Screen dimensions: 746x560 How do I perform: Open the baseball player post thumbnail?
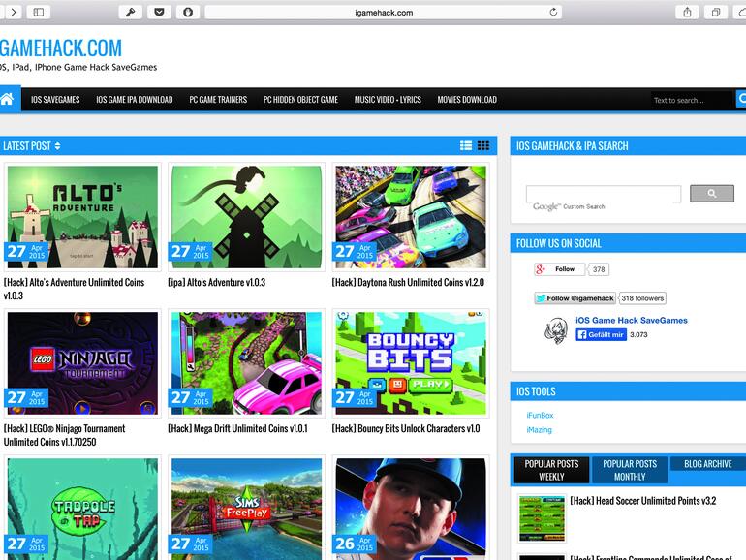pos(411,508)
